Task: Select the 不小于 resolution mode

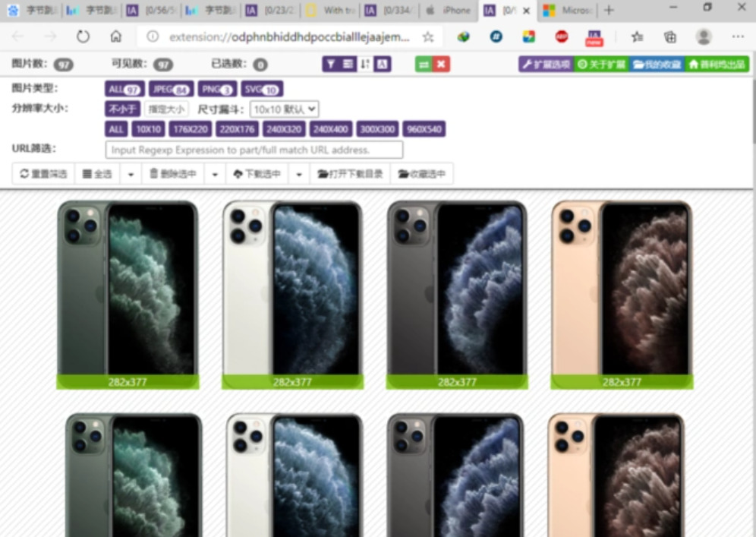Action: pos(122,109)
